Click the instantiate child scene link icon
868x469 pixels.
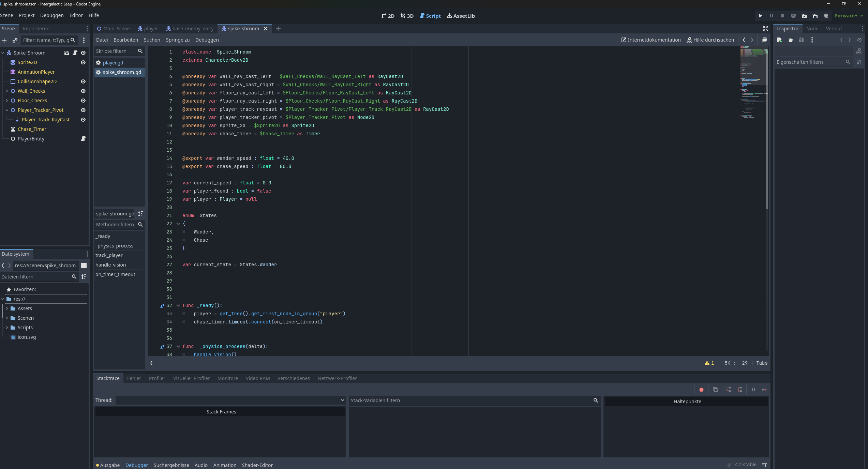pyautogui.click(x=15, y=40)
